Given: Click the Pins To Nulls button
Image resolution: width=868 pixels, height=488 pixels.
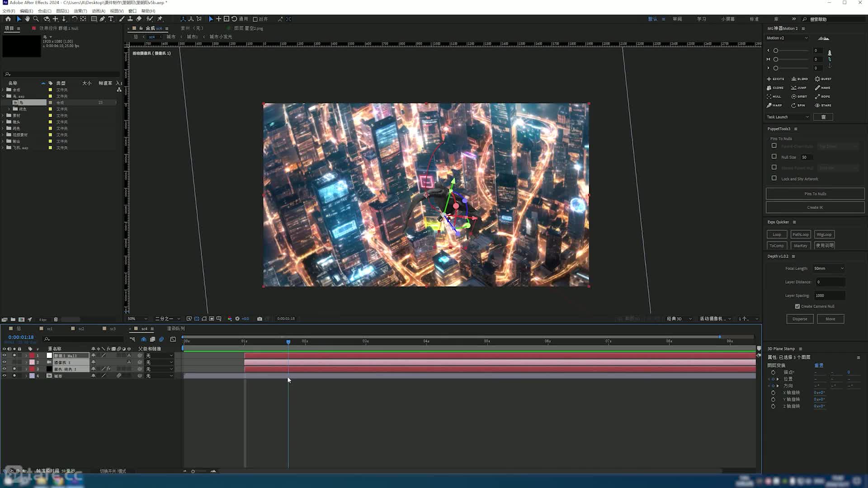Looking at the screenshot, I should (815, 194).
